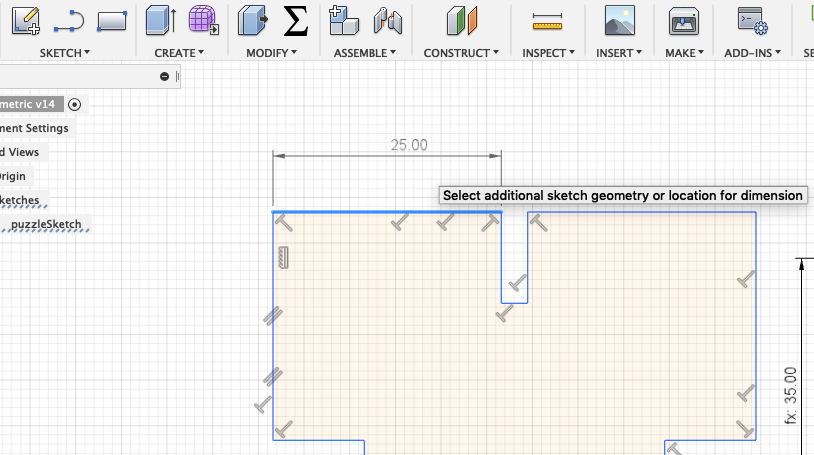Click the Extrude tool icon
Viewport: 814px width, 455px height.
click(x=160, y=21)
